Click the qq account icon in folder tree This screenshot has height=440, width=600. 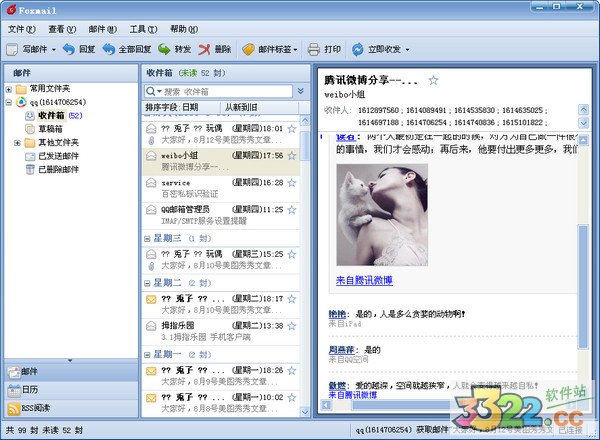(x=21, y=102)
